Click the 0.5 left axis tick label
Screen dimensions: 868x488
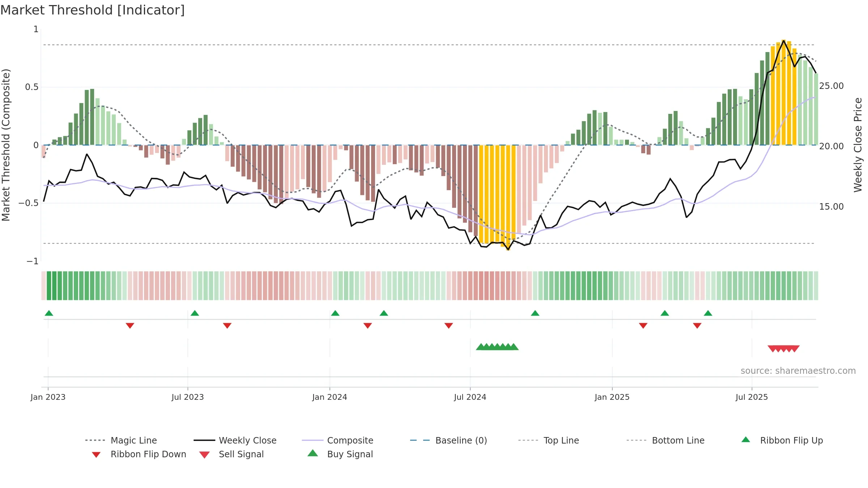click(32, 87)
